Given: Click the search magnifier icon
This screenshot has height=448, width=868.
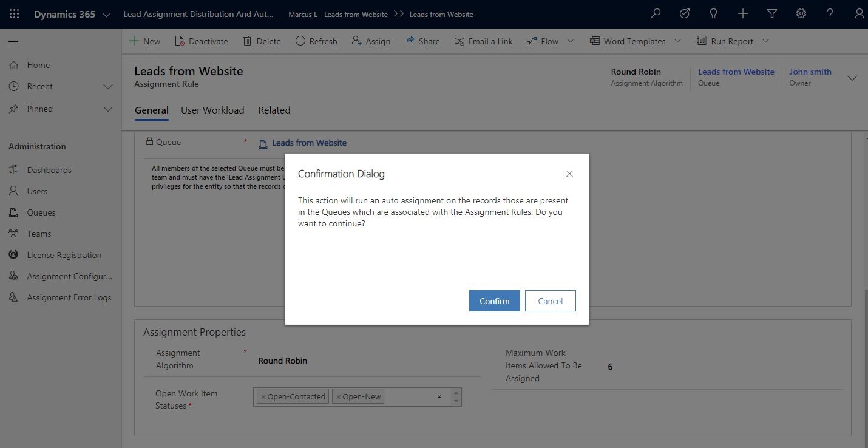Looking at the screenshot, I should pyautogui.click(x=656, y=14).
